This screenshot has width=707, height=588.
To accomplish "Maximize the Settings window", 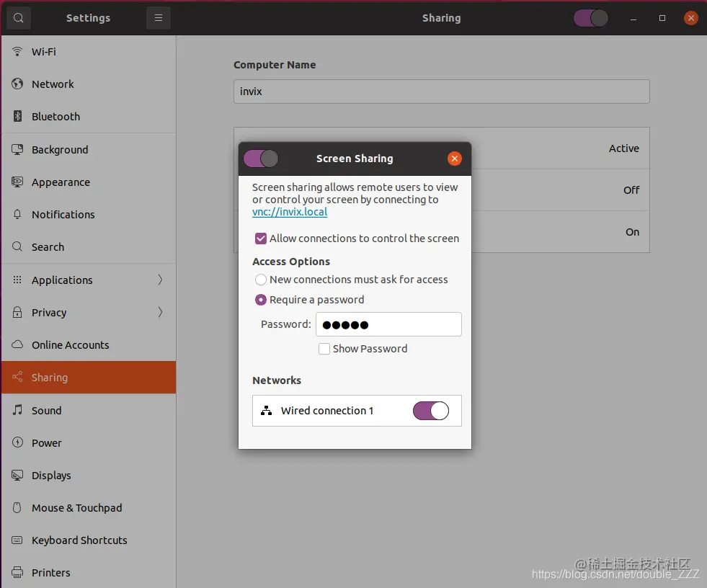I will tap(662, 18).
